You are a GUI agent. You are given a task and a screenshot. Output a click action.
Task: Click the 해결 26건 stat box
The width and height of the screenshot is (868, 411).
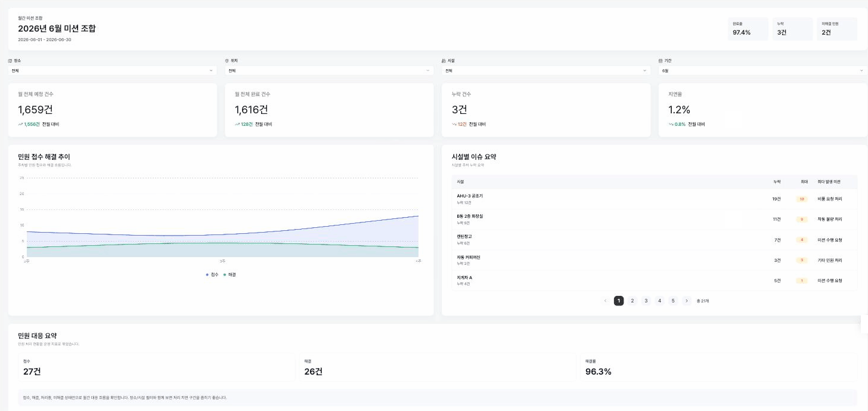[438, 367]
